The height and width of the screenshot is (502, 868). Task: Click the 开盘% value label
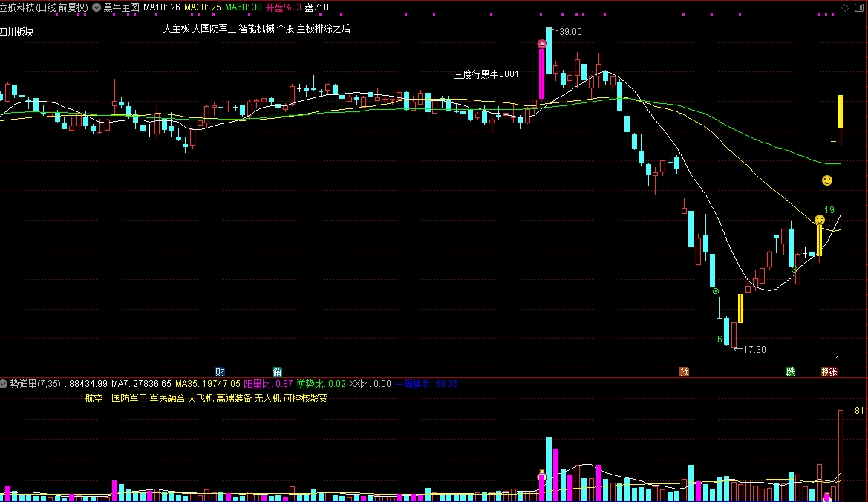283,7
